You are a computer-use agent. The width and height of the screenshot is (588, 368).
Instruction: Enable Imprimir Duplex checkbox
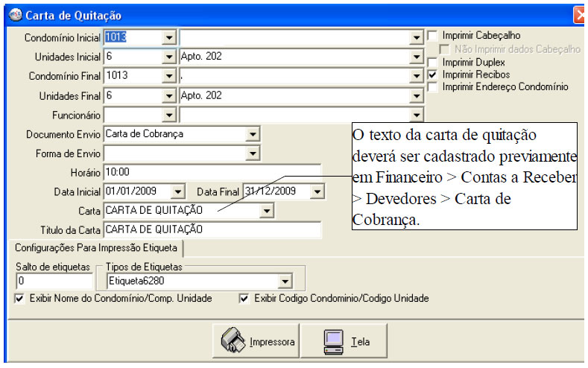coord(433,63)
